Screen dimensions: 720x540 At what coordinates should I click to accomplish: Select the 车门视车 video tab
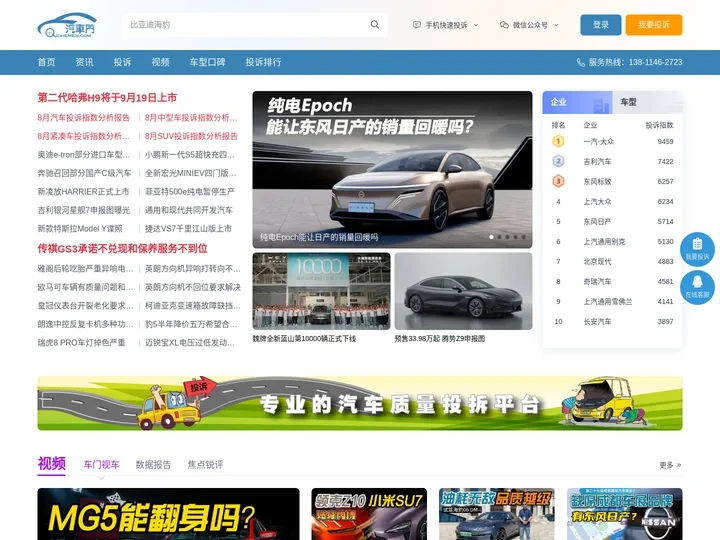[x=101, y=465]
